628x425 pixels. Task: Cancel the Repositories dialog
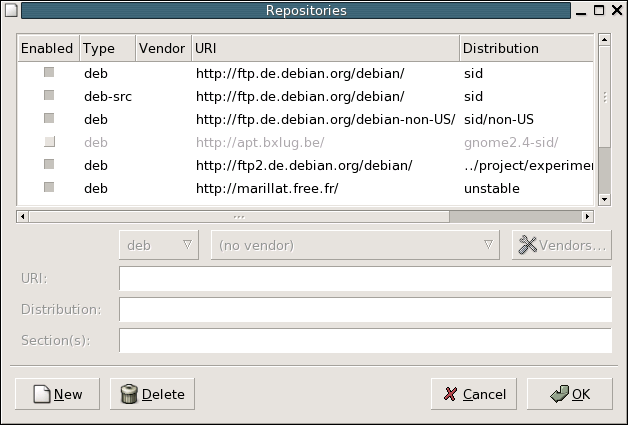(474, 394)
